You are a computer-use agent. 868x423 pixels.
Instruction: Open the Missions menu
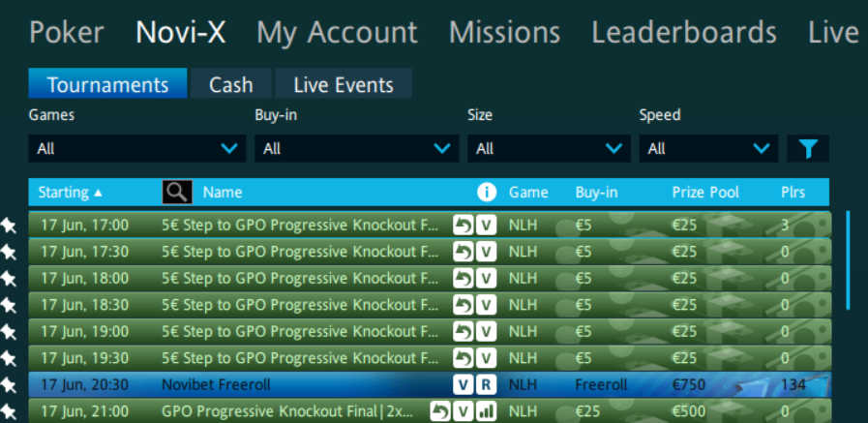(x=504, y=32)
